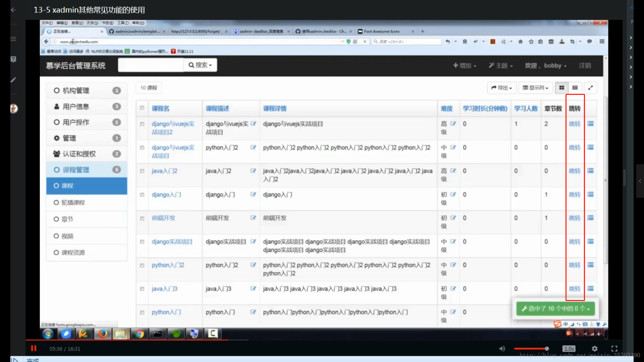The width and height of the screenshot is (644, 362).
Task: Open detail icon for java入门2 row
Action: [x=591, y=171]
